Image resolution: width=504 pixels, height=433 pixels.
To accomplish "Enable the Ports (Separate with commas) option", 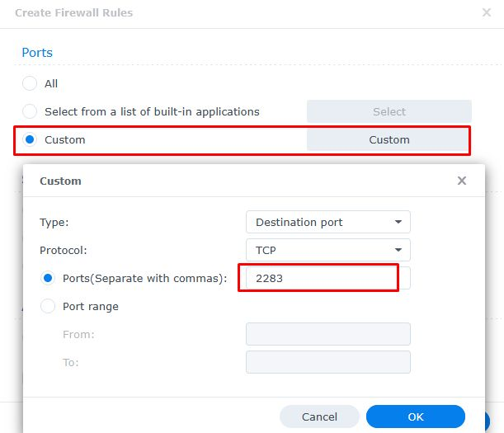I will click(48, 278).
